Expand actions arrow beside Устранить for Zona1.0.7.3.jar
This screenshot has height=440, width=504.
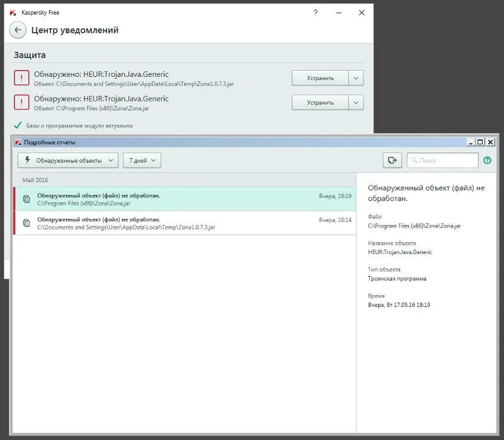click(356, 78)
